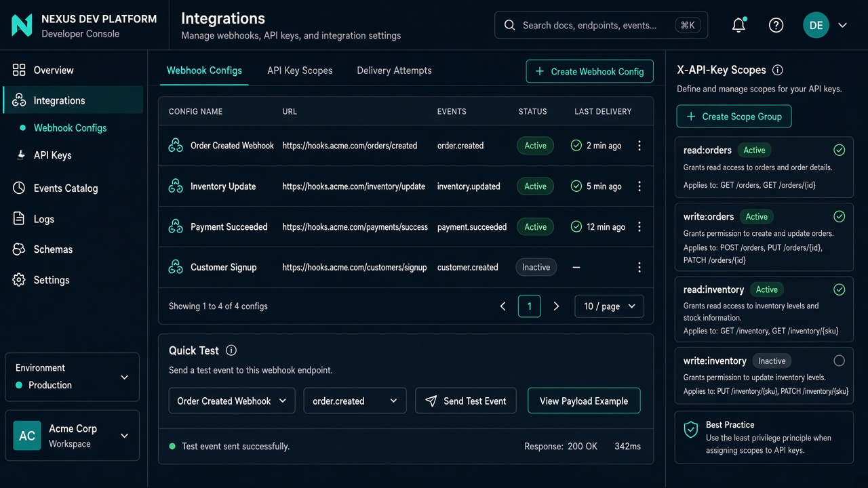Open options menu for Inventory Update row
Image resolution: width=868 pixels, height=488 pixels.
pyautogui.click(x=639, y=186)
